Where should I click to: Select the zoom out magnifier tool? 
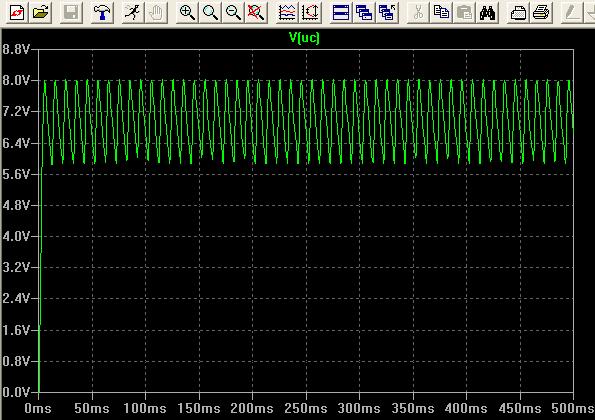click(233, 13)
